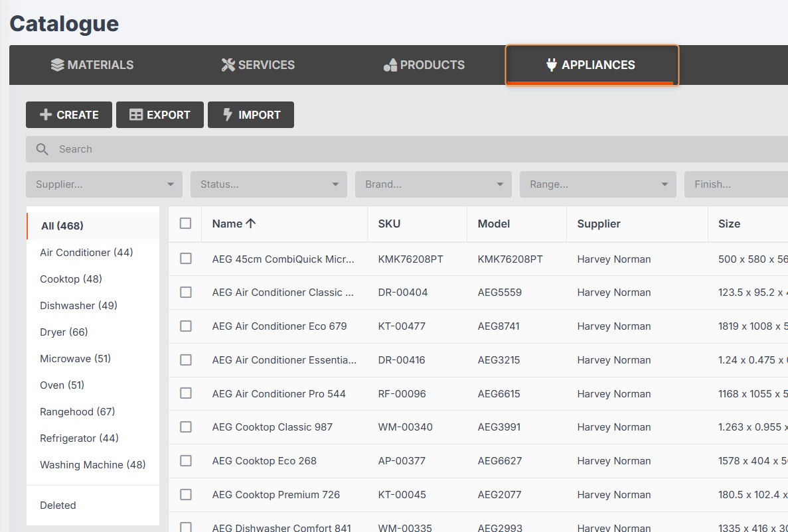Open the AEG Cooktop Premium 726 entry

pyautogui.click(x=276, y=494)
